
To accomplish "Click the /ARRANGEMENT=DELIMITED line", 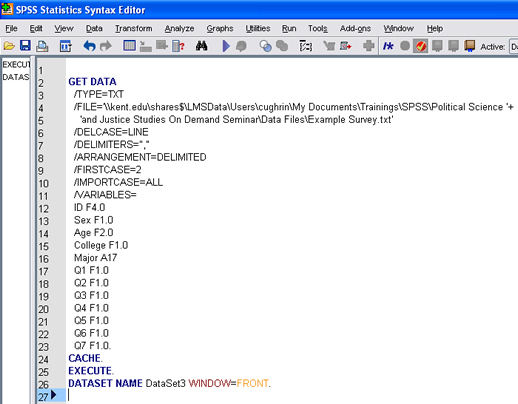I will 140,157.
